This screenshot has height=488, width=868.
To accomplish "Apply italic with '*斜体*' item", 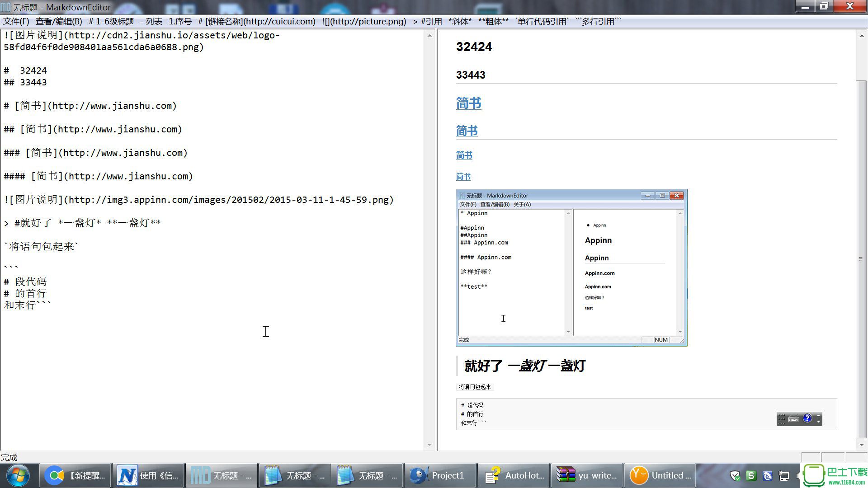I will 460,21.
